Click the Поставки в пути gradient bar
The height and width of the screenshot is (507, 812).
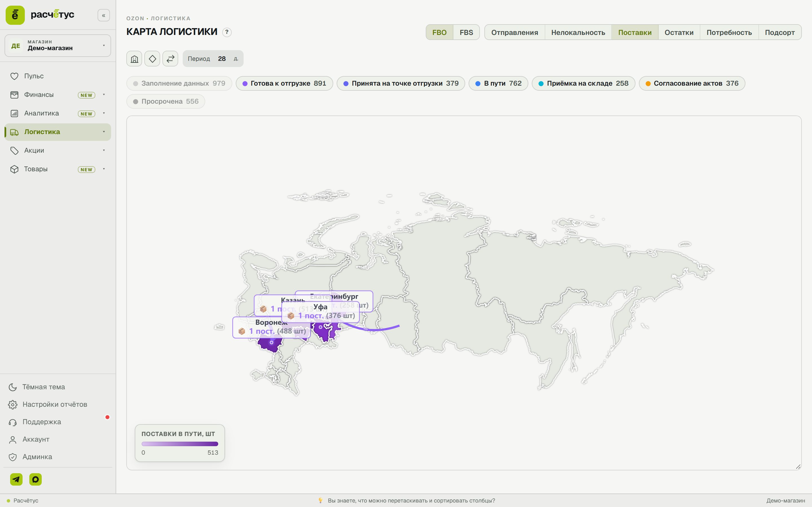click(x=180, y=444)
